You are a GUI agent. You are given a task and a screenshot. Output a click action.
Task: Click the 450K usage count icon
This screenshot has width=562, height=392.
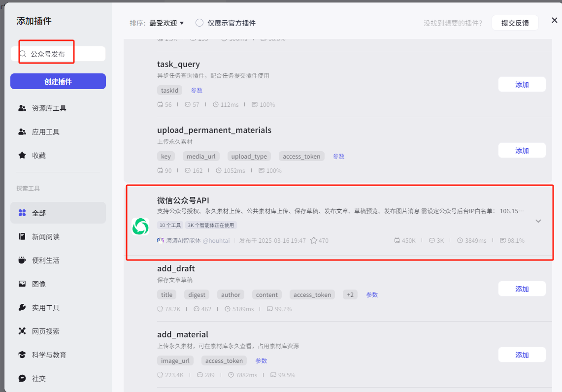pyautogui.click(x=397, y=240)
